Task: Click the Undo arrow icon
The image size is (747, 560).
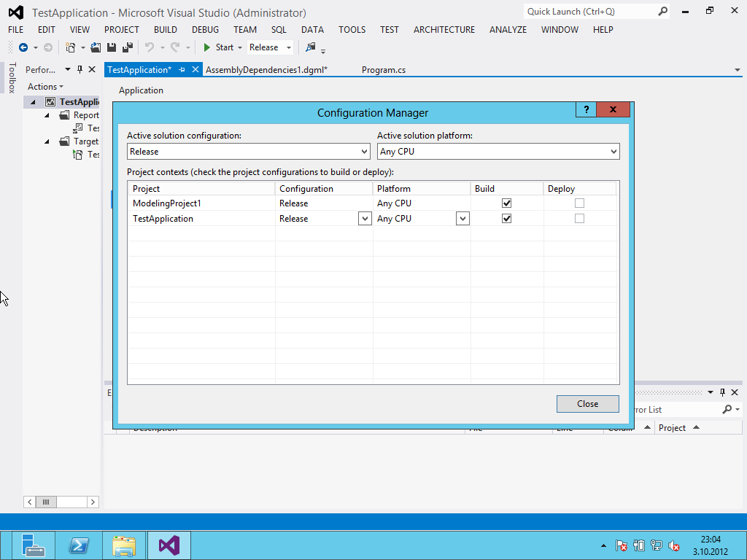Action: [x=150, y=47]
